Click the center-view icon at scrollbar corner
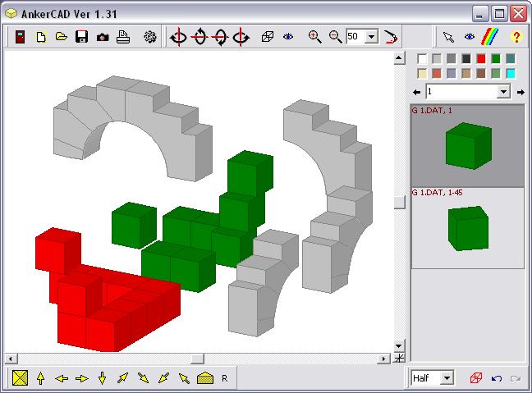 pos(399,359)
